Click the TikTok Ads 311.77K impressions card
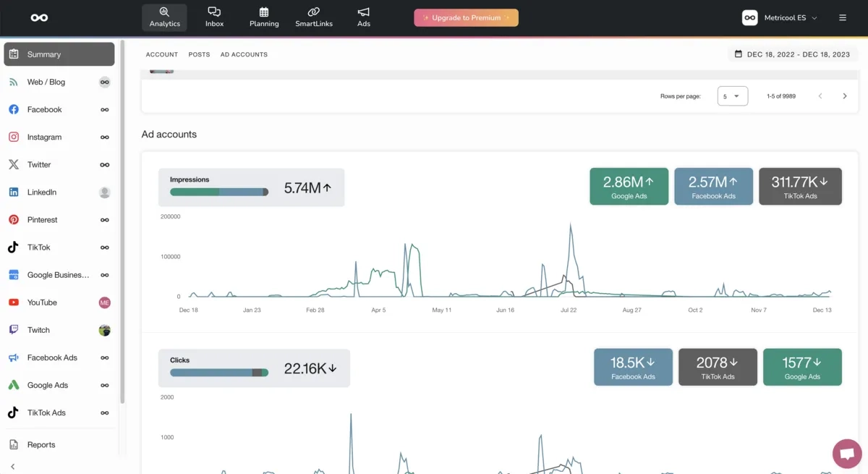The image size is (868, 474). pyautogui.click(x=800, y=187)
